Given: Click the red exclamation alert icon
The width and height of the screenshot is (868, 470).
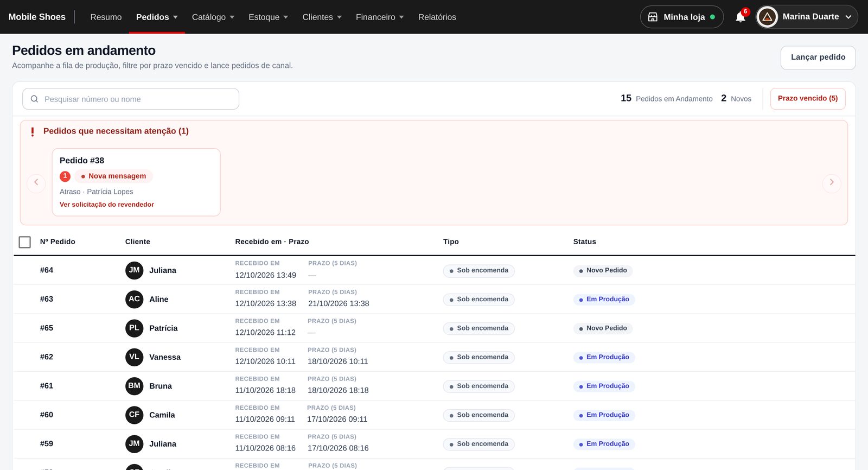Looking at the screenshot, I should point(33,131).
